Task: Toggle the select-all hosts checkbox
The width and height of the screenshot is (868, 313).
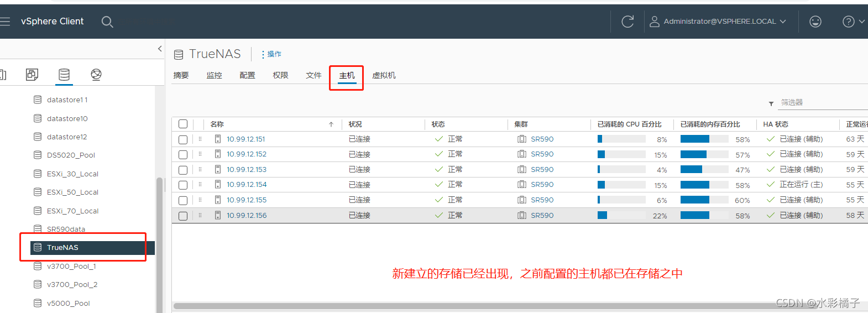Action: click(183, 124)
